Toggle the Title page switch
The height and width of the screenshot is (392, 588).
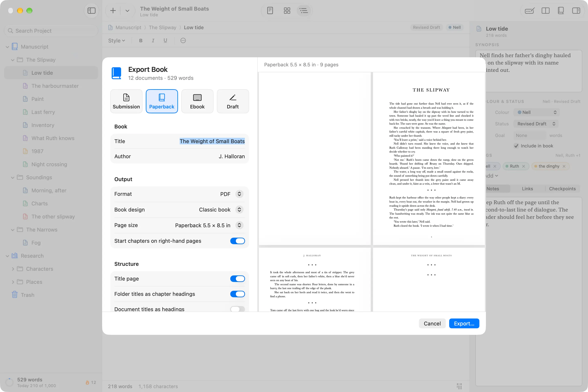(x=237, y=278)
